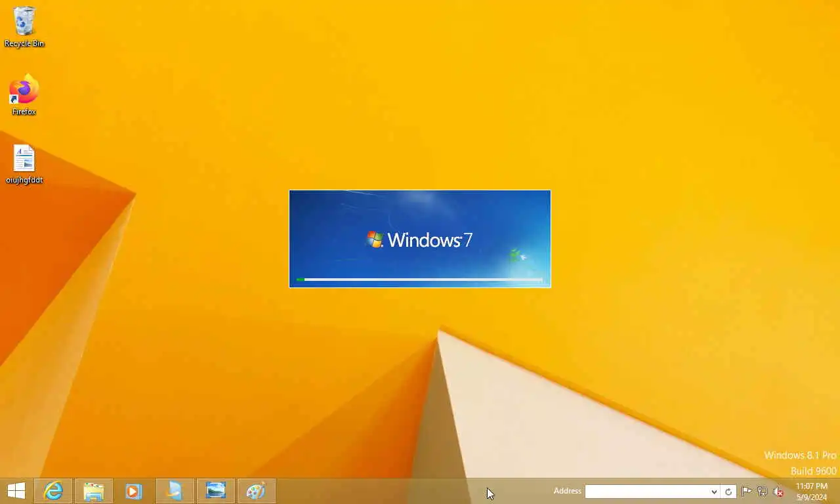Expand the Address toolbar dropdown arrow

point(714,492)
